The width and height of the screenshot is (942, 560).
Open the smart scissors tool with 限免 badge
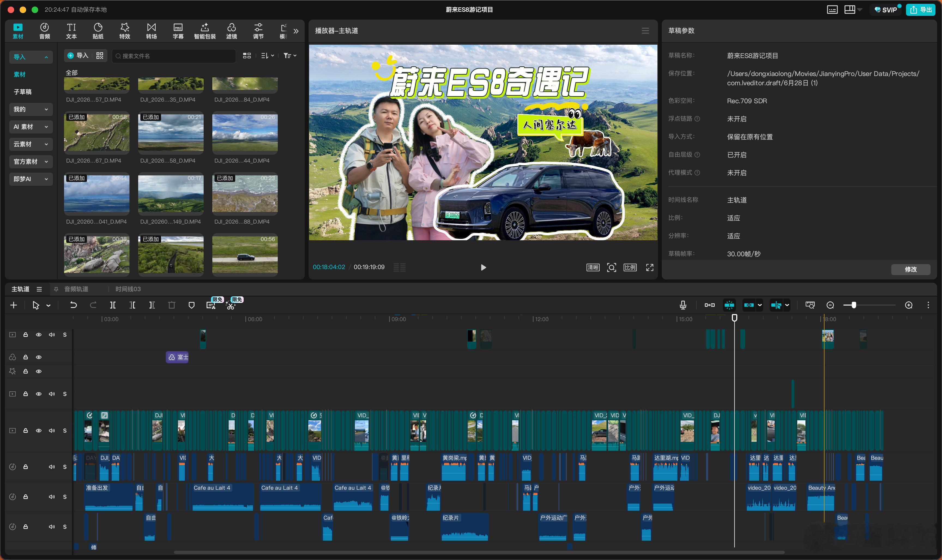click(231, 305)
